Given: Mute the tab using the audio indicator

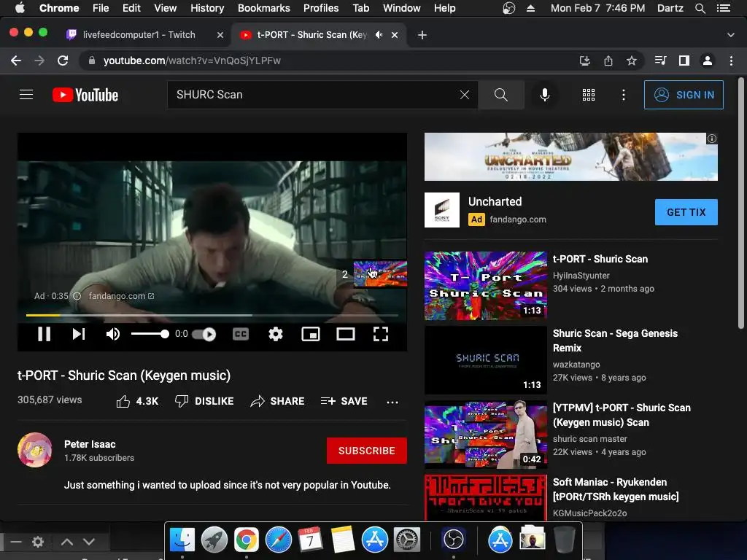Looking at the screenshot, I should [379, 35].
